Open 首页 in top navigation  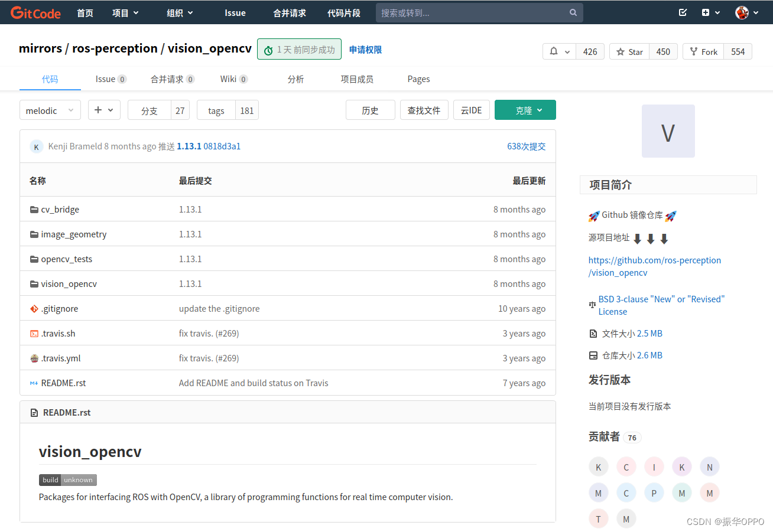pos(85,12)
